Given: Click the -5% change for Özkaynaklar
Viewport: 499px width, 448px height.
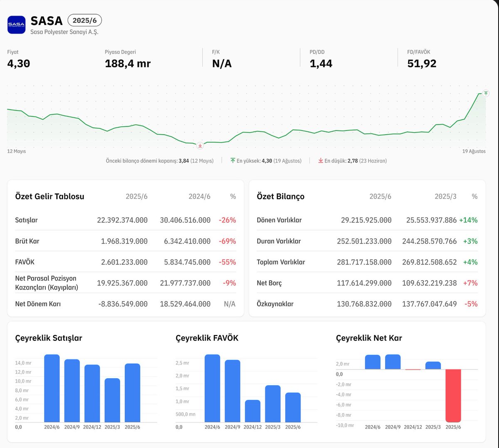Looking at the screenshot, I should (471, 304).
